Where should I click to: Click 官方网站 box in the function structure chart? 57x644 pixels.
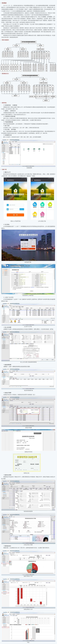tap(8, 49)
